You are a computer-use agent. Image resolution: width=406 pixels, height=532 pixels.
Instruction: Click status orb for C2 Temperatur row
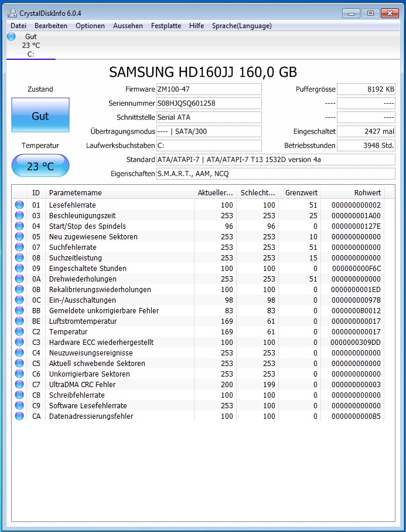click(x=19, y=331)
